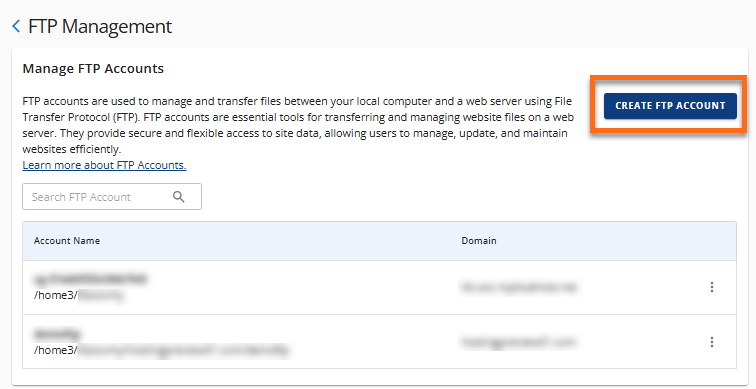
Task: Select the first account's /home3/ path
Action: click(x=79, y=295)
